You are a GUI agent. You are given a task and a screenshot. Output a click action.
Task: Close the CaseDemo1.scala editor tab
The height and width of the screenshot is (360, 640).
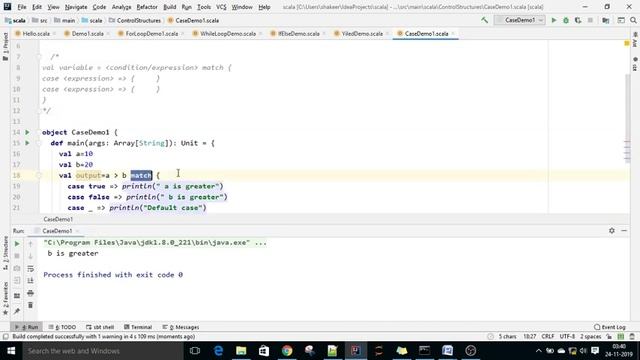coord(453,34)
